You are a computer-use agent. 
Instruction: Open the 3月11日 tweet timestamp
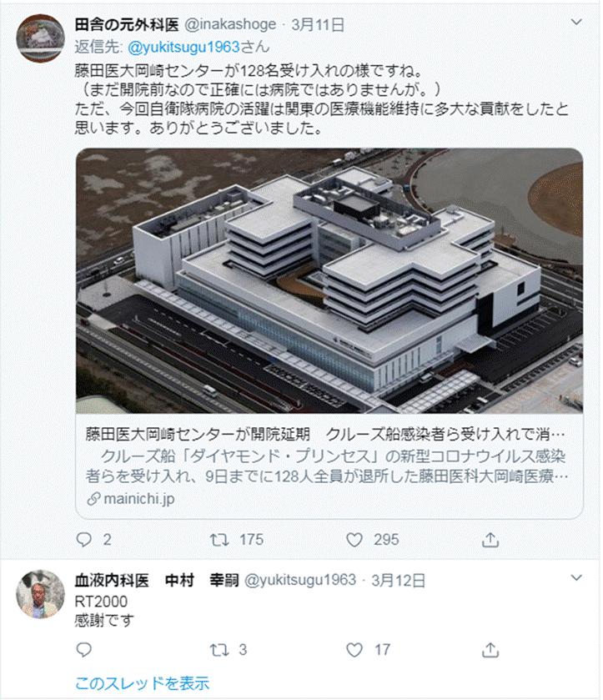point(318,24)
